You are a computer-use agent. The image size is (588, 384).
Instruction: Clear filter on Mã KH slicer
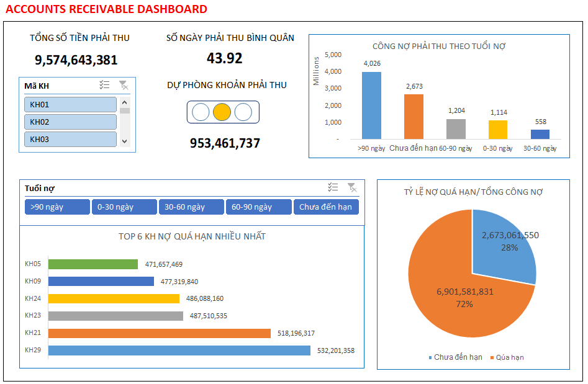point(124,86)
